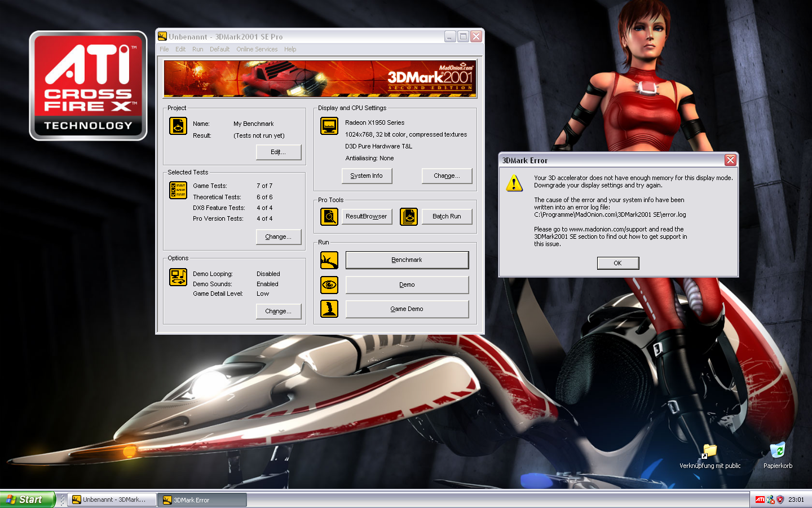Click the 3DMark2001 SE title bar icon
812x508 pixels.
point(162,37)
